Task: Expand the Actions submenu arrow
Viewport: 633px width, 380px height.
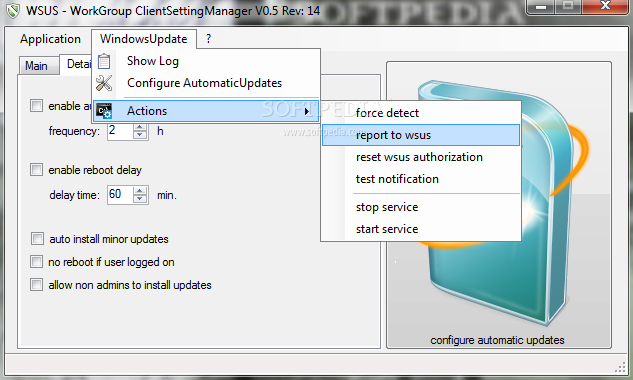Action: tap(307, 111)
